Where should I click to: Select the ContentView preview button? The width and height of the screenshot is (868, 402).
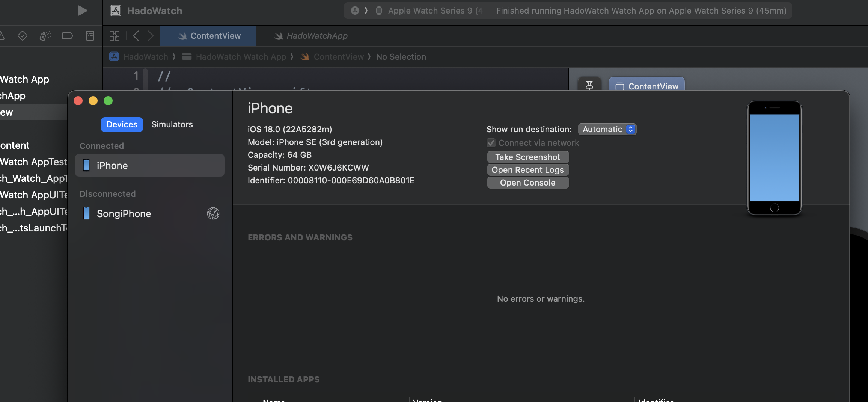click(x=646, y=85)
